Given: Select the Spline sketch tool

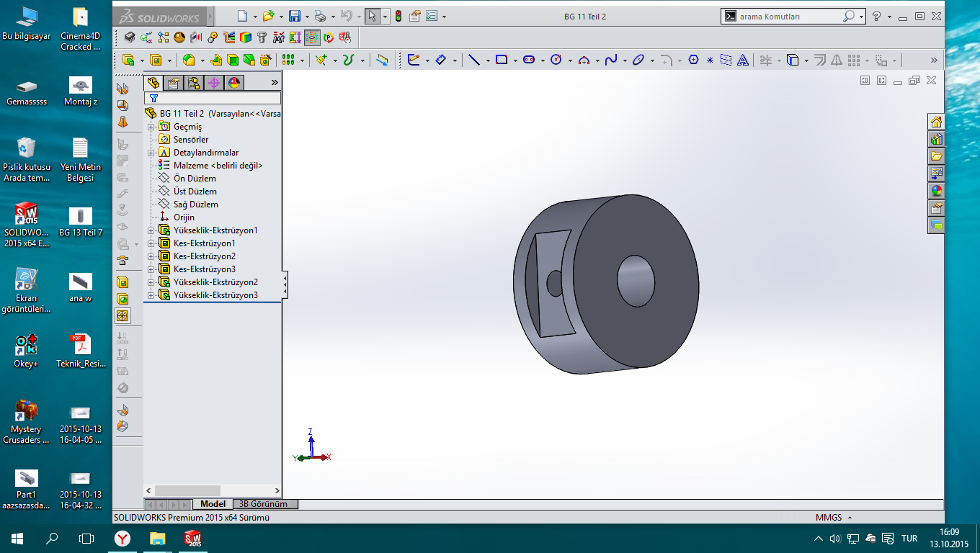Looking at the screenshot, I should [611, 60].
